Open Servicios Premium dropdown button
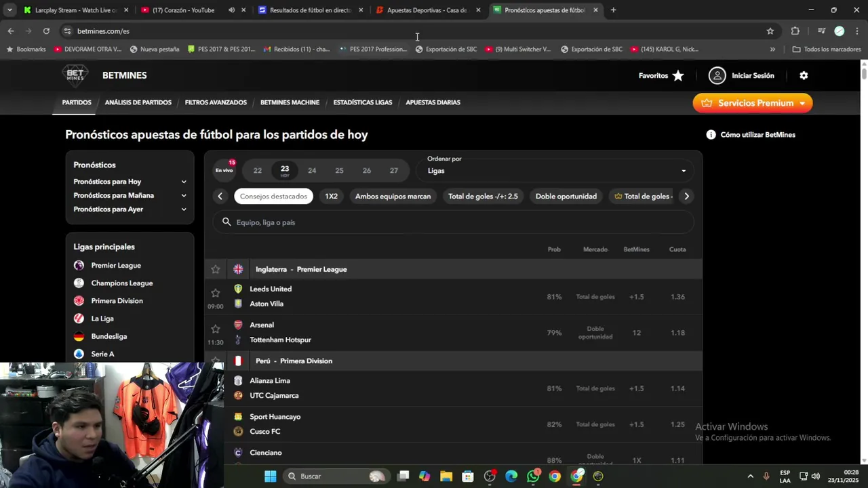Viewport: 868px width, 488px height. (x=753, y=103)
